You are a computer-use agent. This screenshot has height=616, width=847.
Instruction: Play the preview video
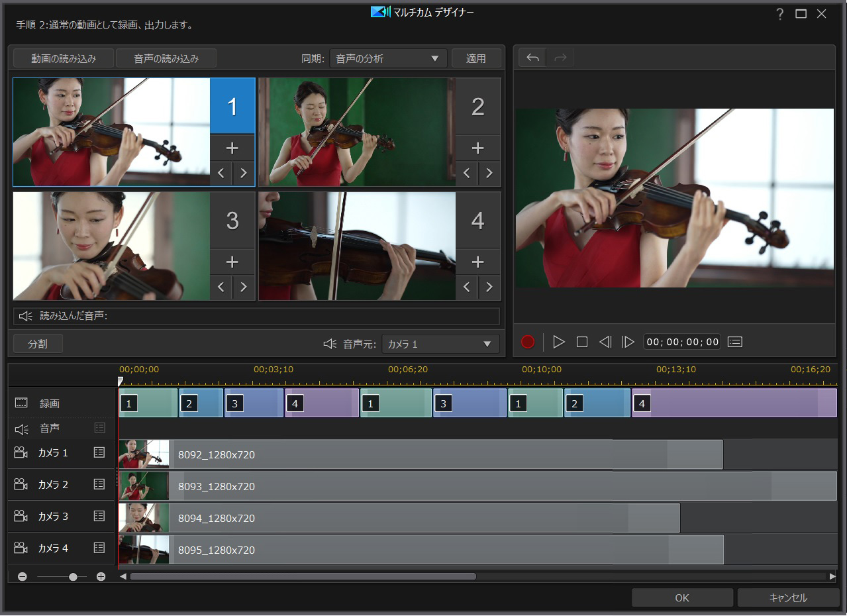point(559,342)
